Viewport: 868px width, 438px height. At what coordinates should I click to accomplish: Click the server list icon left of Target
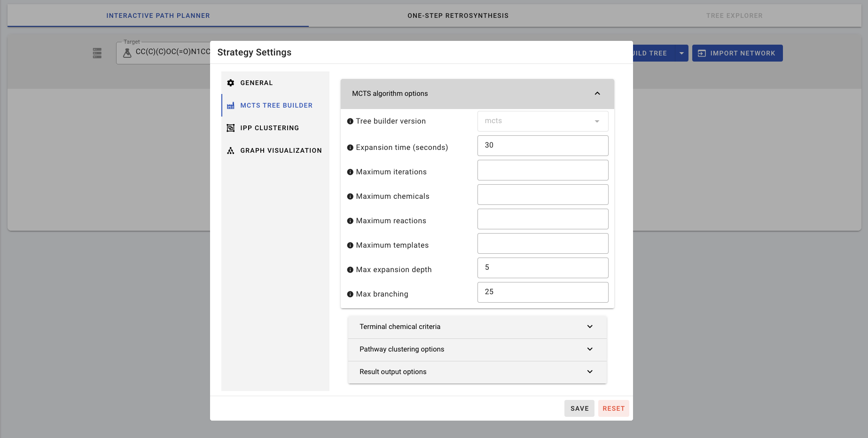point(97,53)
